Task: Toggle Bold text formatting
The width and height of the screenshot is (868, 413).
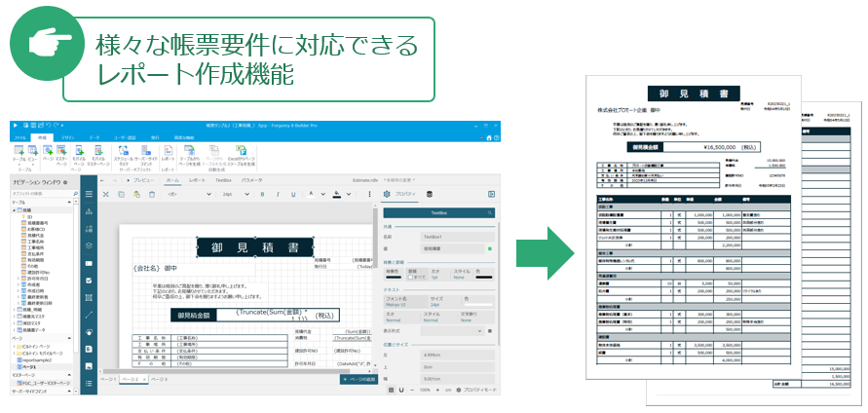Action: [262, 194]
